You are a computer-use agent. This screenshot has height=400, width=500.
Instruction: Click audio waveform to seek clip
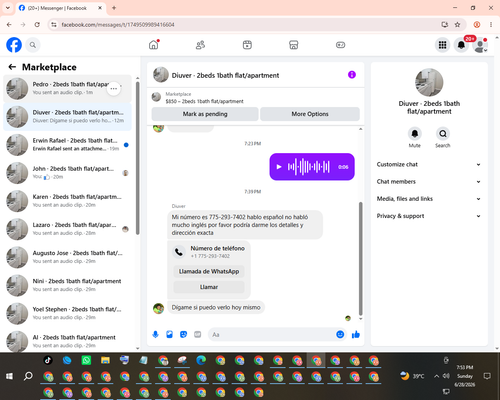(x=309, y=167)
